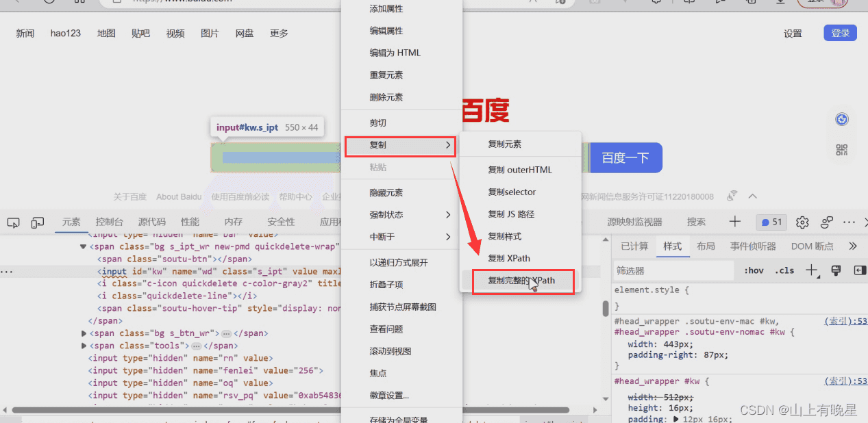The image size is (868, 423).
Task: Toggle the :hov element state button
Action: 754,270
